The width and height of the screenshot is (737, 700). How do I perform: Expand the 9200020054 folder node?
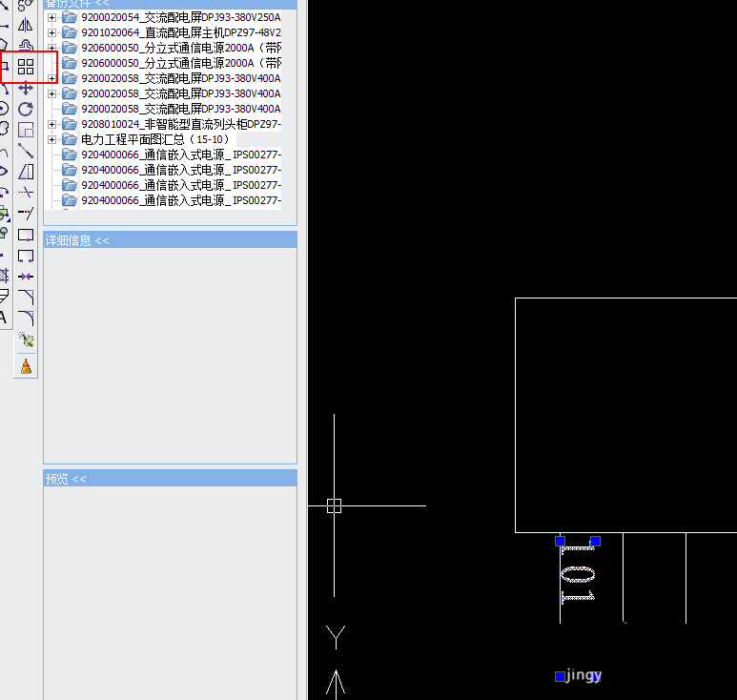click(51, 17)
